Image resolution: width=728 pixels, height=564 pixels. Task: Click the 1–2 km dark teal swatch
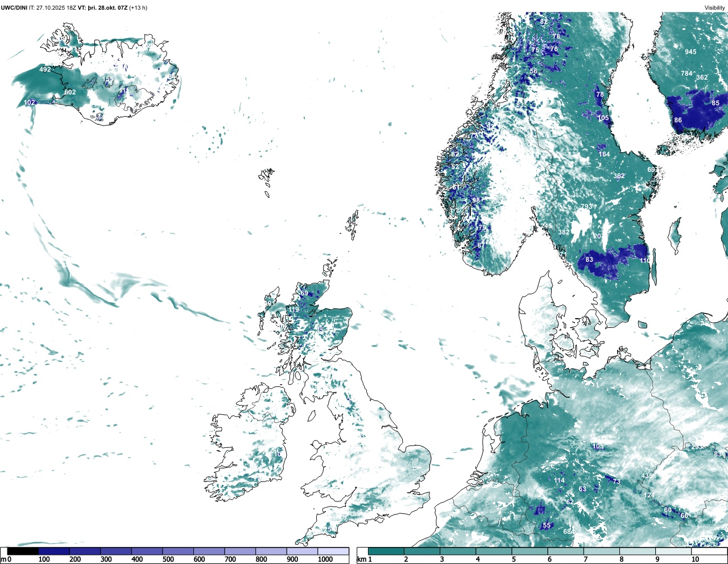(x=386, y=551)
